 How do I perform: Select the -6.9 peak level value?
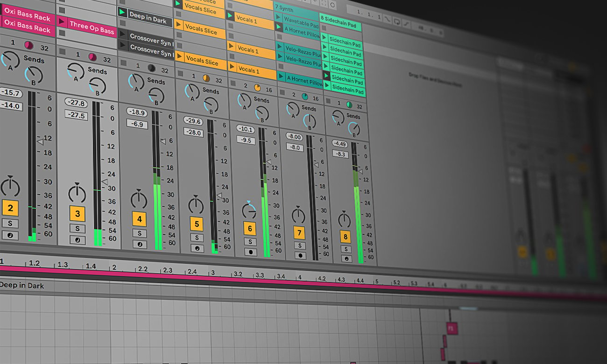(137, 125)
